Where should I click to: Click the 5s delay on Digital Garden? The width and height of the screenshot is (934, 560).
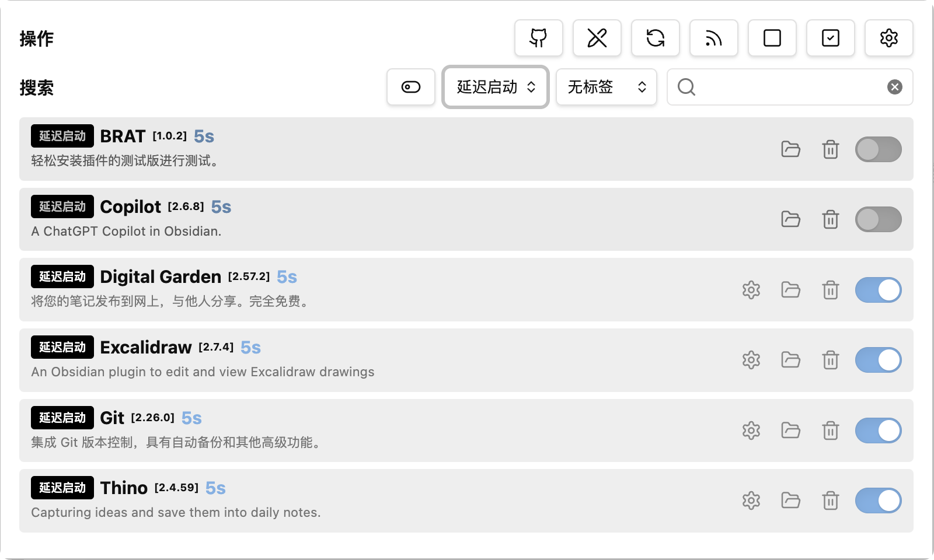[x=287, y=277]
